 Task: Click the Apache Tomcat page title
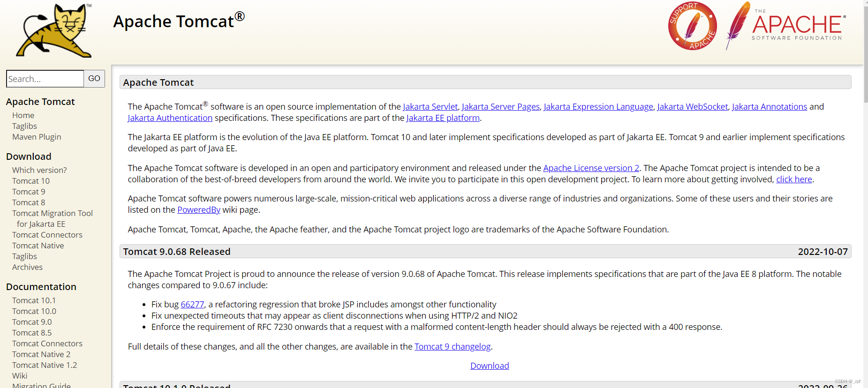179,22
